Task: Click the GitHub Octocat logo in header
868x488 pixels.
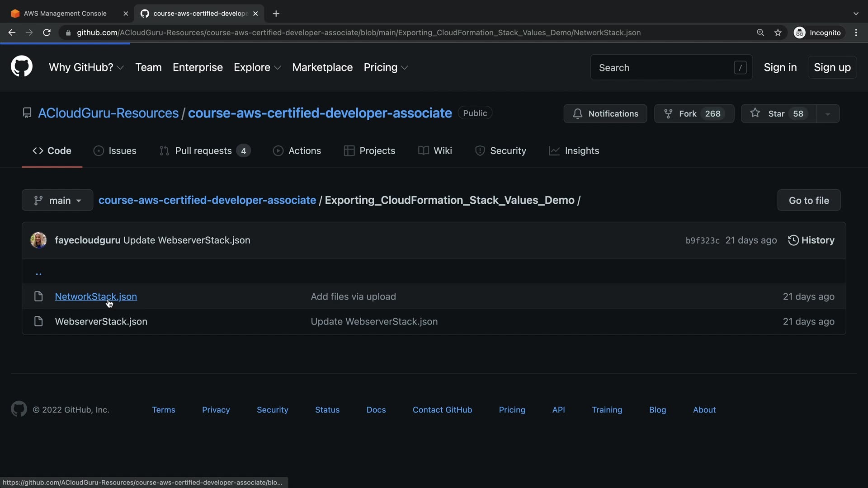Action: [21, 67]
